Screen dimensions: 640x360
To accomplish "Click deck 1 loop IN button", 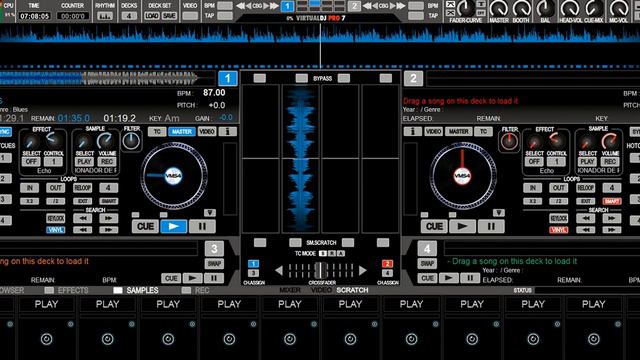I will coord(30,188).
